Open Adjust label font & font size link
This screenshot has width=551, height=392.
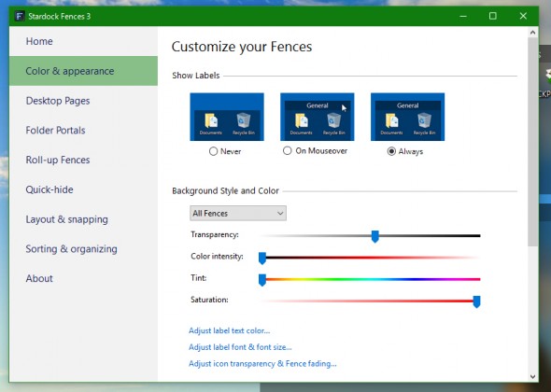[240, 347]
